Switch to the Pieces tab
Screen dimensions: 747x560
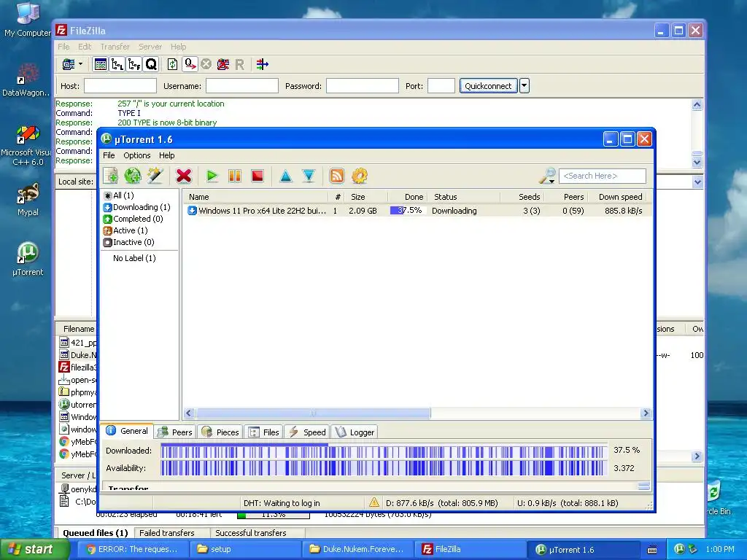220,432
